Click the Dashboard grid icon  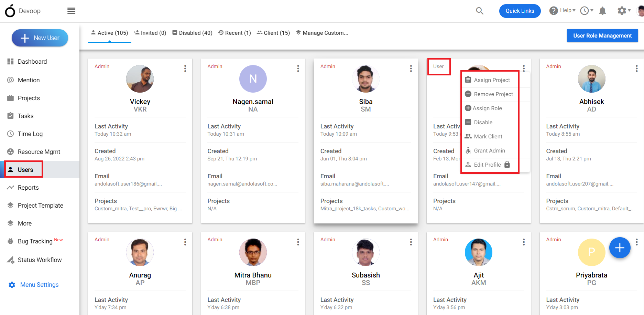click(11, 62)
